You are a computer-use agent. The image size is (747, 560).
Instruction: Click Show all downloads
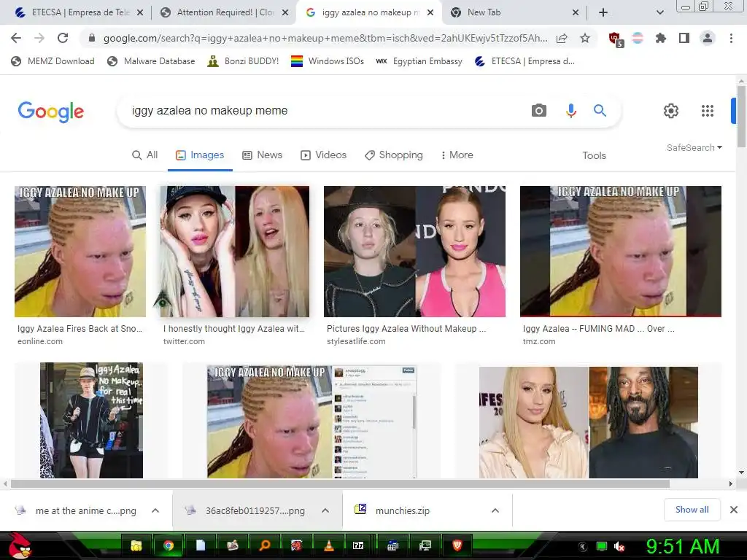click(692, 510)
